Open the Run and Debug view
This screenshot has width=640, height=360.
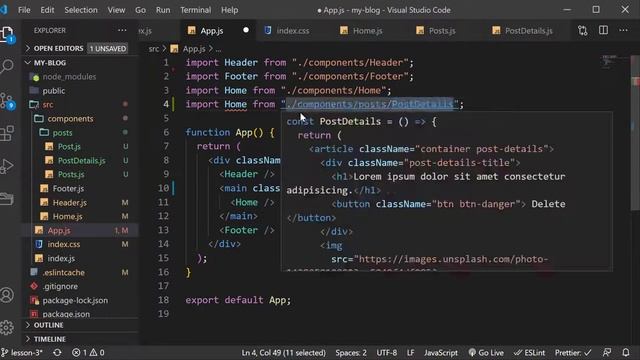(x=7, y=166)
